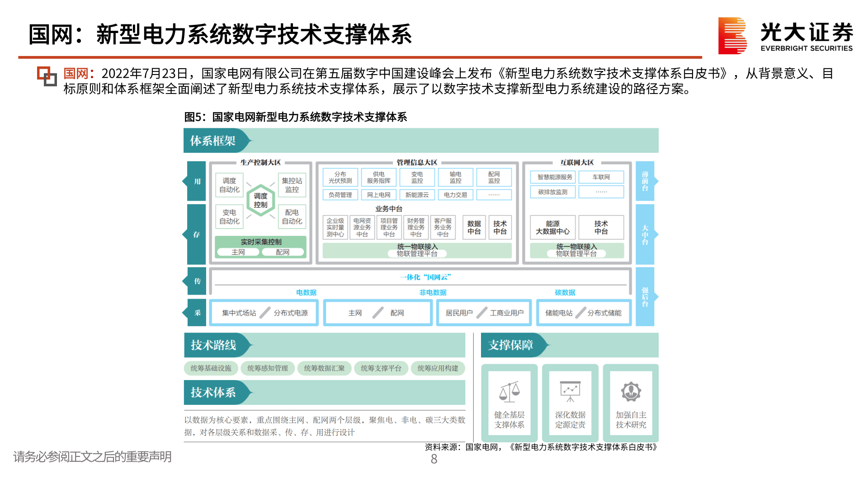Viewport: 868px width, 488px height.
Task: Click the 客户服务业务中台 box
Action: [x=443, y=227]
